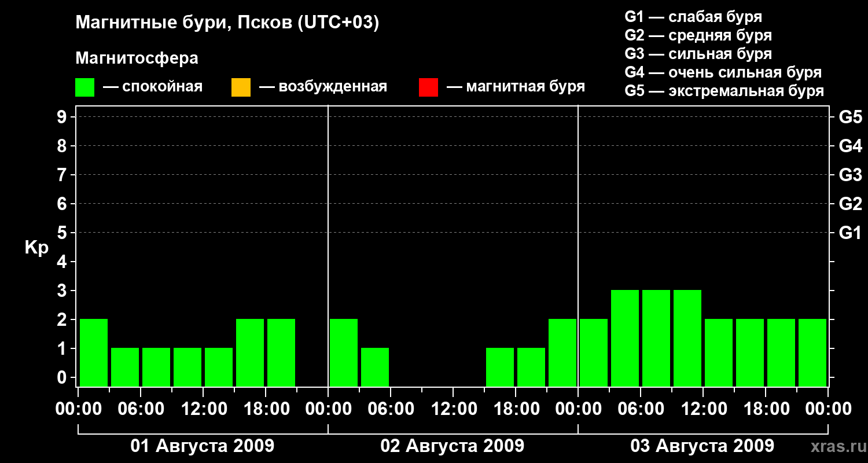Select the 09:00–12:00 Kp 3 bar on 03 Августа

pyautogui.click(x=687, y=338)
